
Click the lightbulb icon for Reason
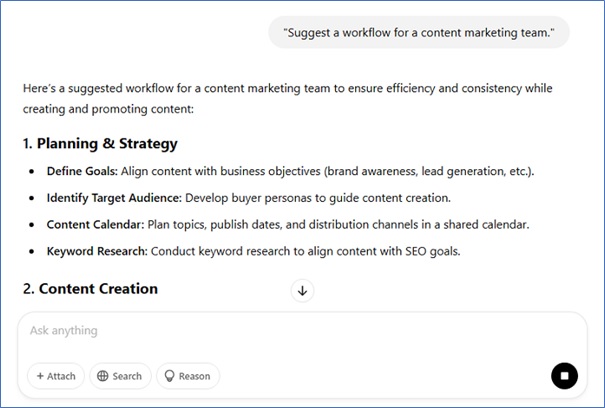[169, 376]
